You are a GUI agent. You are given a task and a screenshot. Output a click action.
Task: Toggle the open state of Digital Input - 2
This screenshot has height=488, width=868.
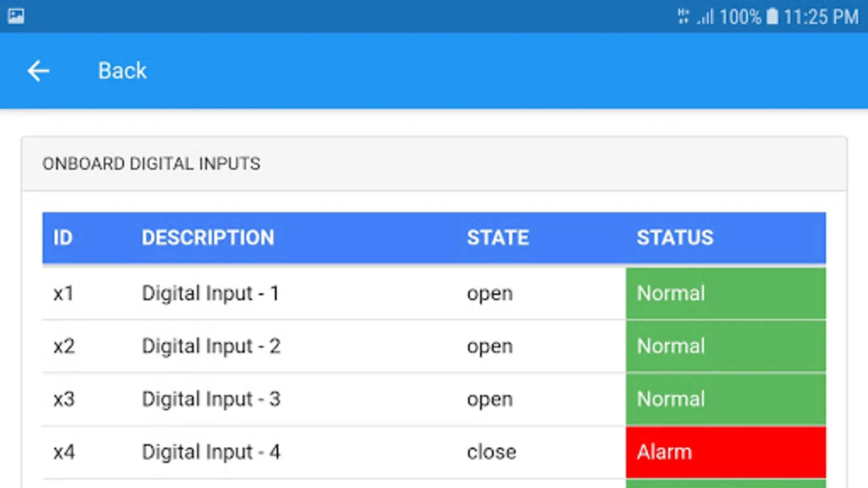coord(490,346)
